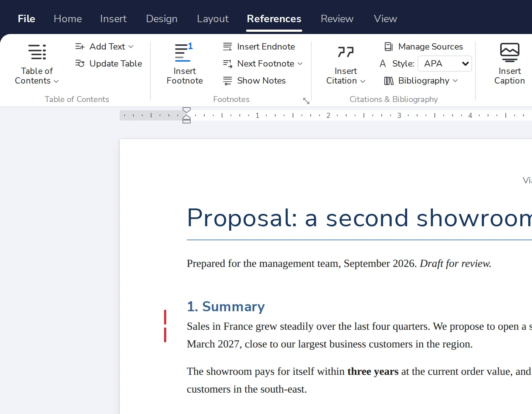532x414 pixels.
Task: Expand the Insert Citation chevron
Action: tap(363, 81)
